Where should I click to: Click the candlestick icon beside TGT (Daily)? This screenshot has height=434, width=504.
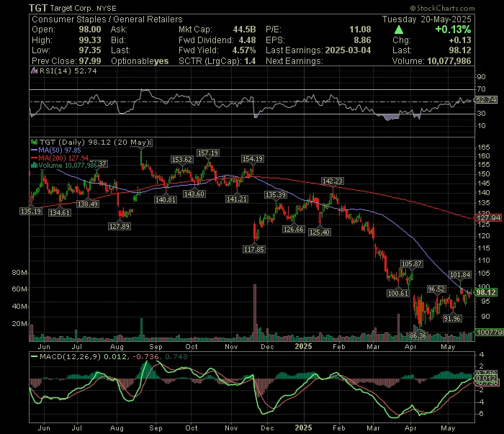(x=34, y=142)
